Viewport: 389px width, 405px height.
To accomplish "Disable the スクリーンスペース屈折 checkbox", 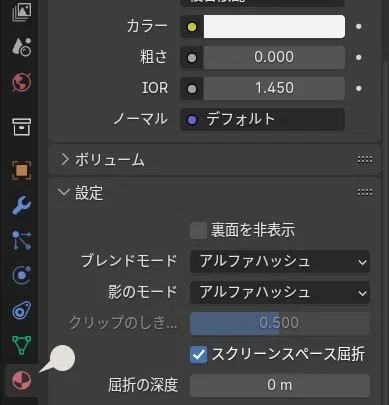I will (x=198, y=354).
